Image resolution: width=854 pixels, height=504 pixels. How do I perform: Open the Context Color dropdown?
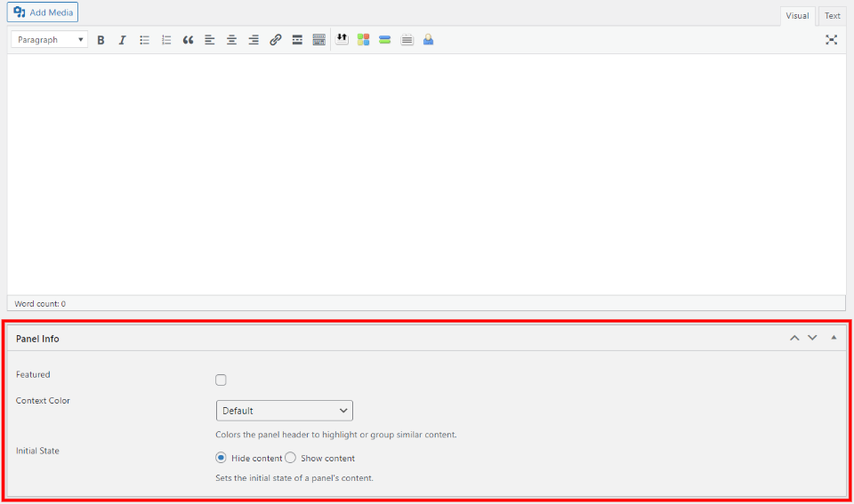[x=285, y=411]
